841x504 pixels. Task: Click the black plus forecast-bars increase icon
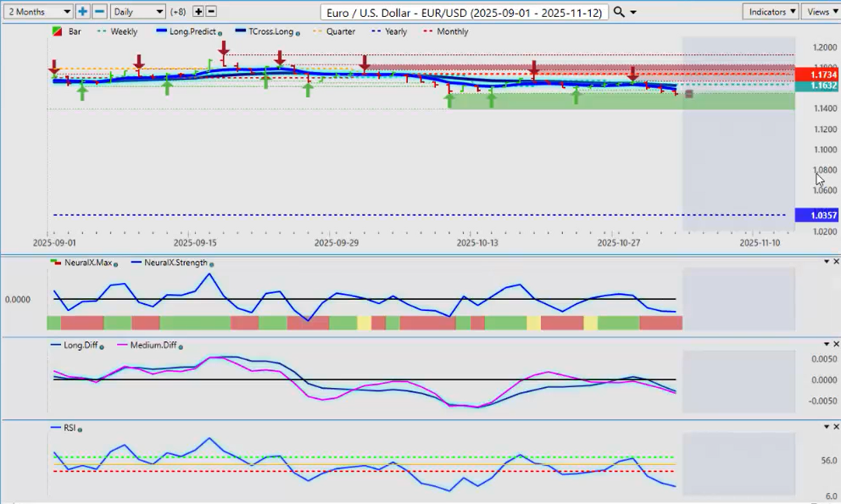point(198,12)
